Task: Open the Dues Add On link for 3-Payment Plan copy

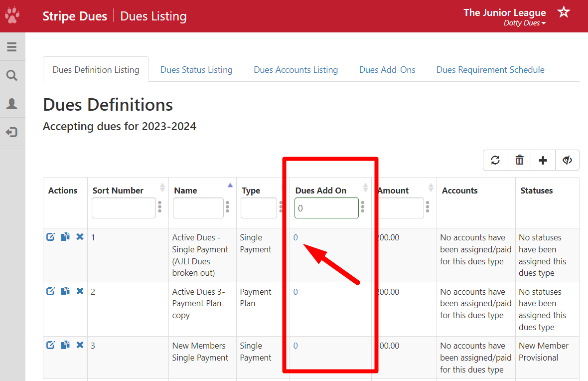Action: click(x=295, y=292)
